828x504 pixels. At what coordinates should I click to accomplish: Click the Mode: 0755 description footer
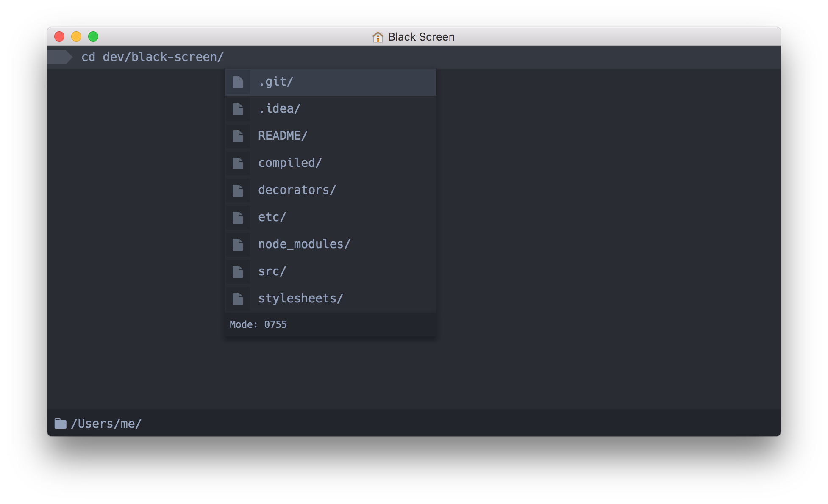coord(258,325)
